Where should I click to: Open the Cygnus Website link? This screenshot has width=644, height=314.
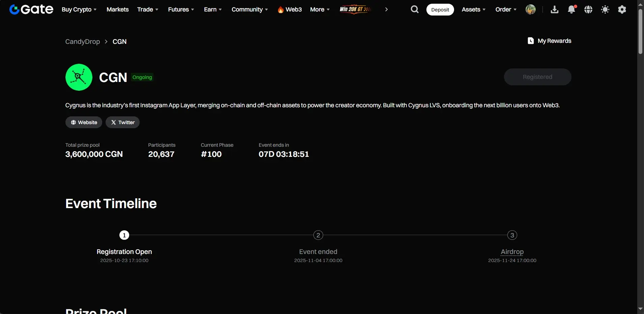[x=84, y=122]
